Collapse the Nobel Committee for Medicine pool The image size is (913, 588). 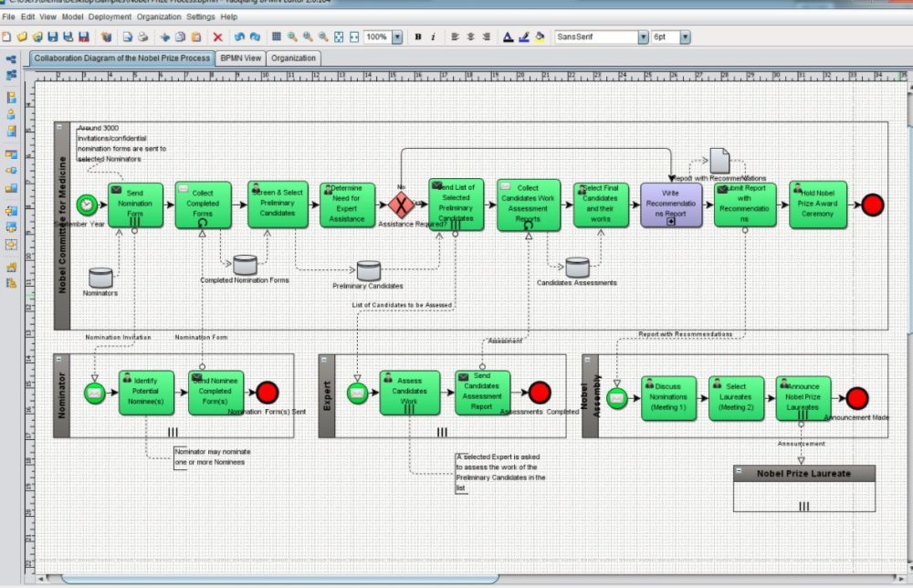[59, 127]
